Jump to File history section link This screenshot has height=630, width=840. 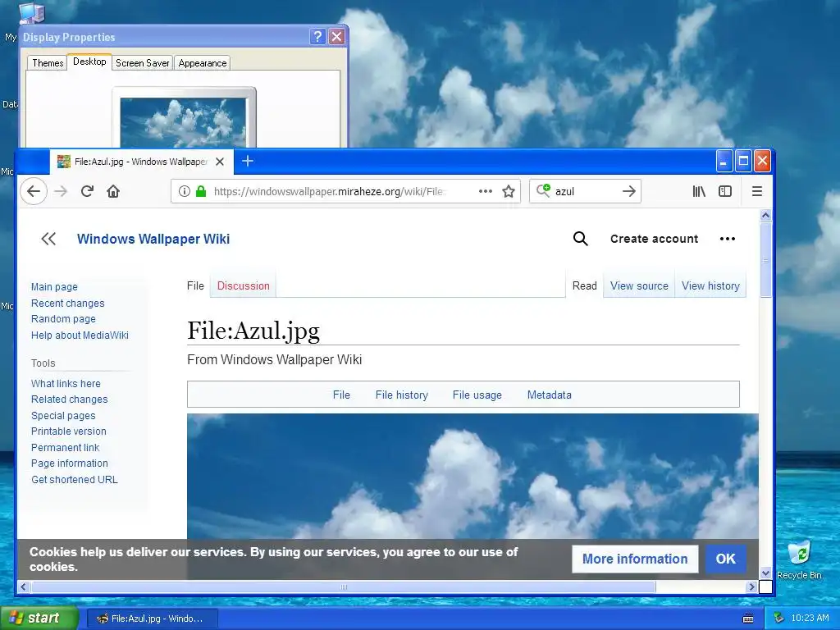click(402, 395)
